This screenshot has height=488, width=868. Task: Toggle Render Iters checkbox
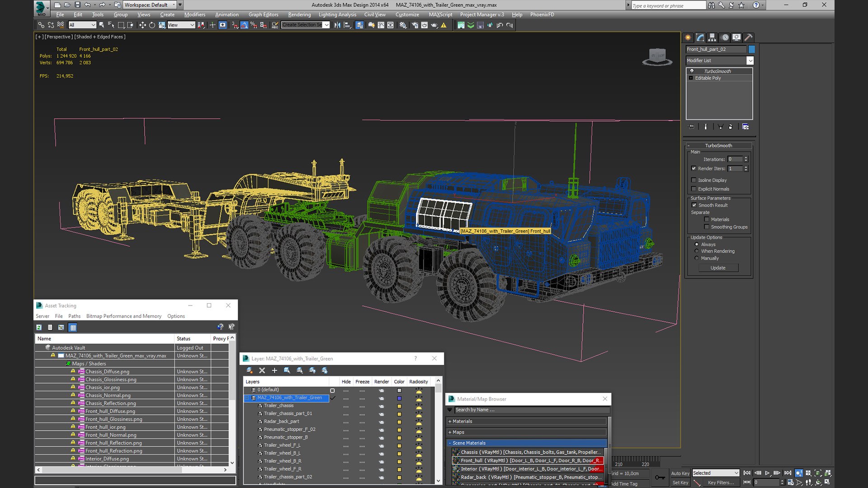694,169
